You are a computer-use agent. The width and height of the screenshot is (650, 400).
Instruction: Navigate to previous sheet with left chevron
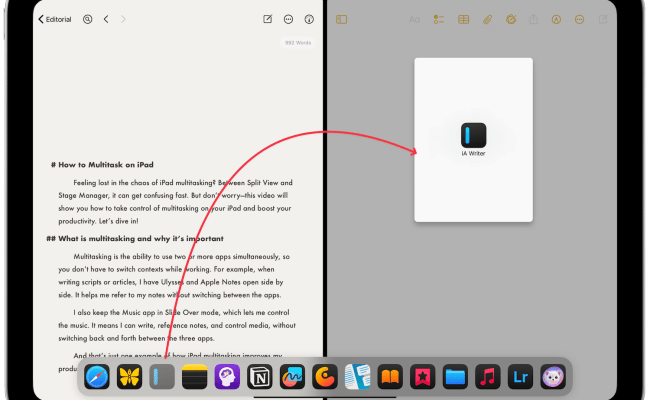106,19
